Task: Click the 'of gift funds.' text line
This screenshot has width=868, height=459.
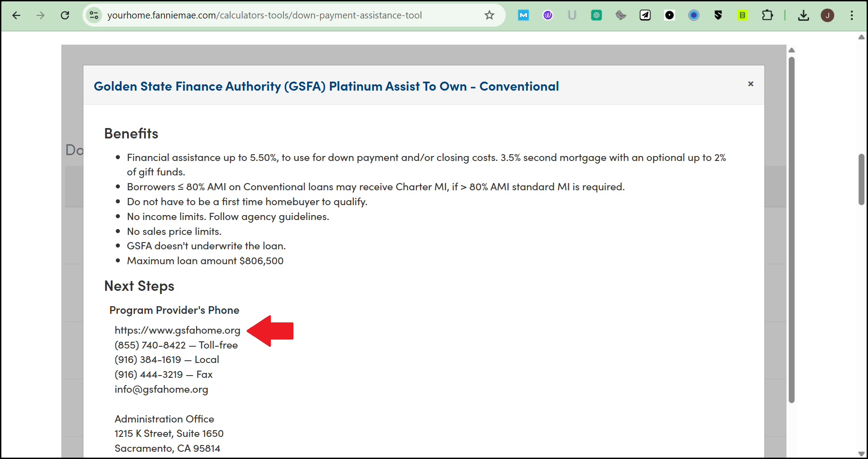Action: tap(156, 172)
